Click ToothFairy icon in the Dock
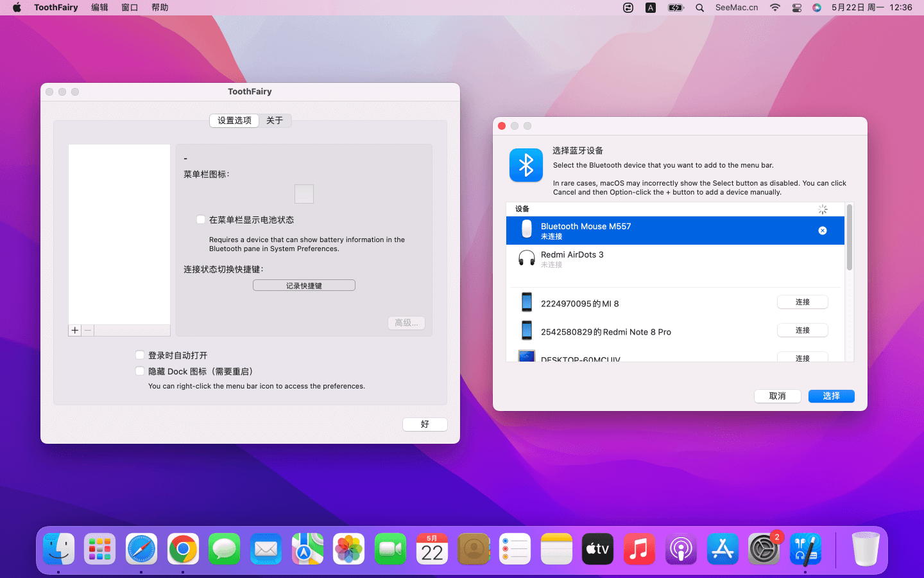This screenshot has width=924, height=578. pos(805,548)
